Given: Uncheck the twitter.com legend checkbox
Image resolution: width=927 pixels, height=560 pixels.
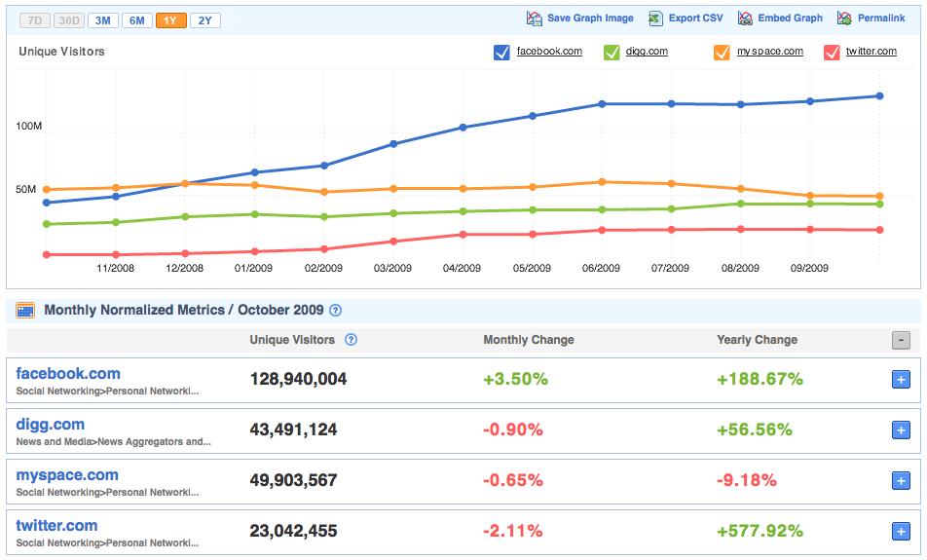Looking at the screenshot, I should click(x=832, y=53).
